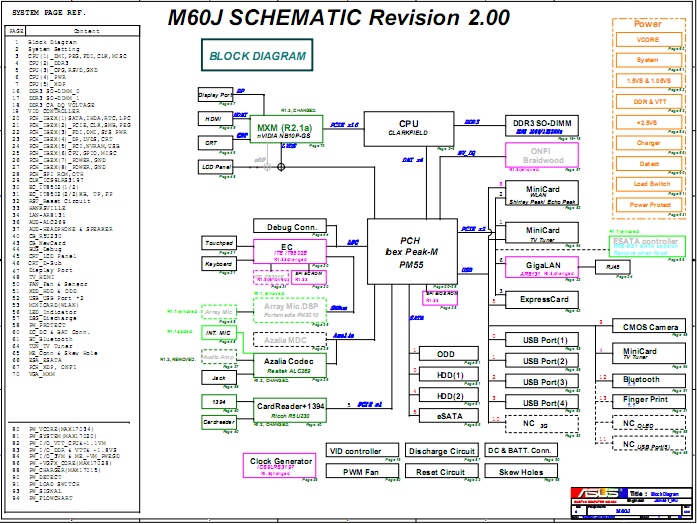The width and height of the screenshot is (697, 524).
Task: Click the System power box
Action: [x=649, y=60]
